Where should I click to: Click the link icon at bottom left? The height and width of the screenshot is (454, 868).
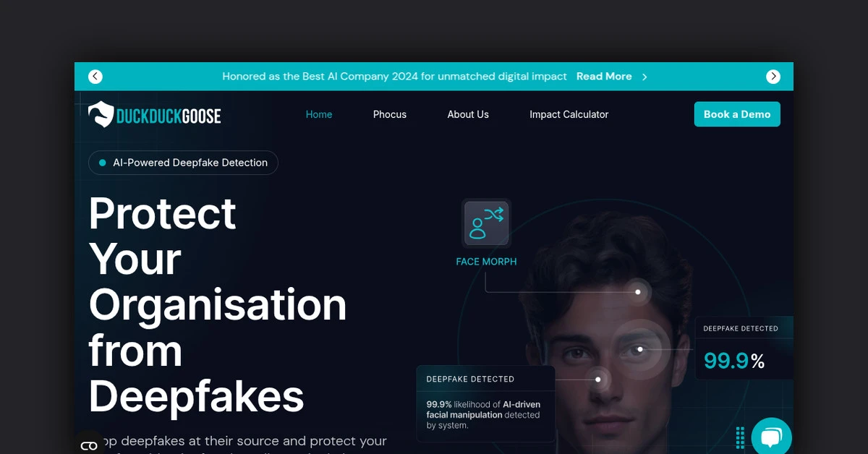pyautogui.click(x=89, y=445)
